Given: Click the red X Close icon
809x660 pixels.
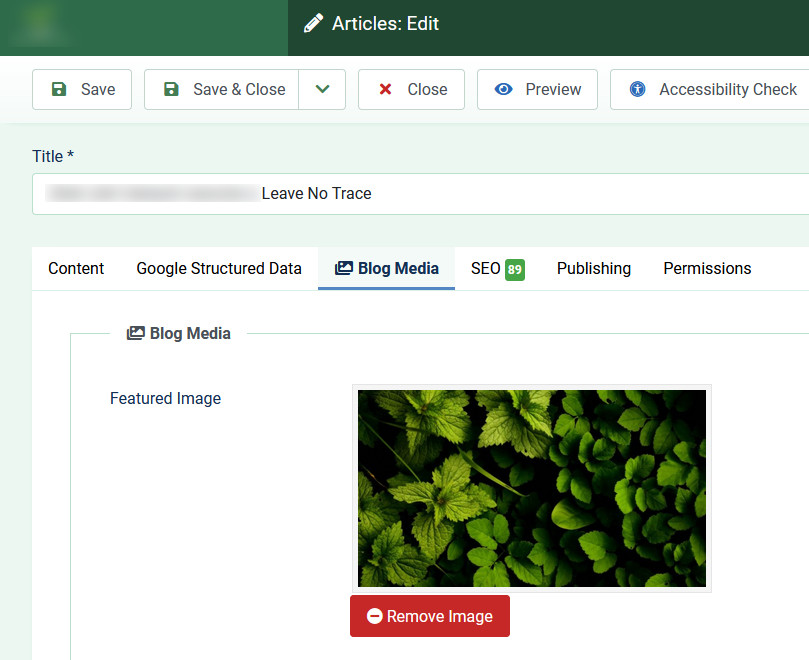Looking at the screenshot, I should 385,89.
